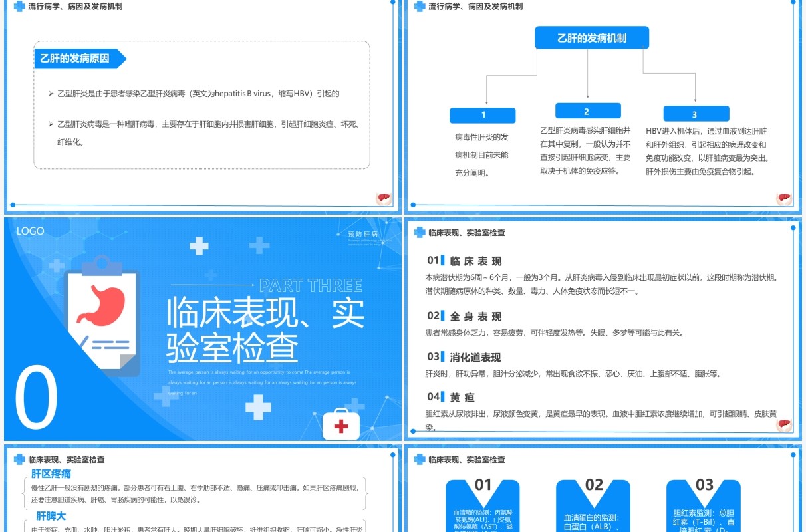Click the white plus left of the first aid kit
The image size is (806, 532).
tap(258, 407)
